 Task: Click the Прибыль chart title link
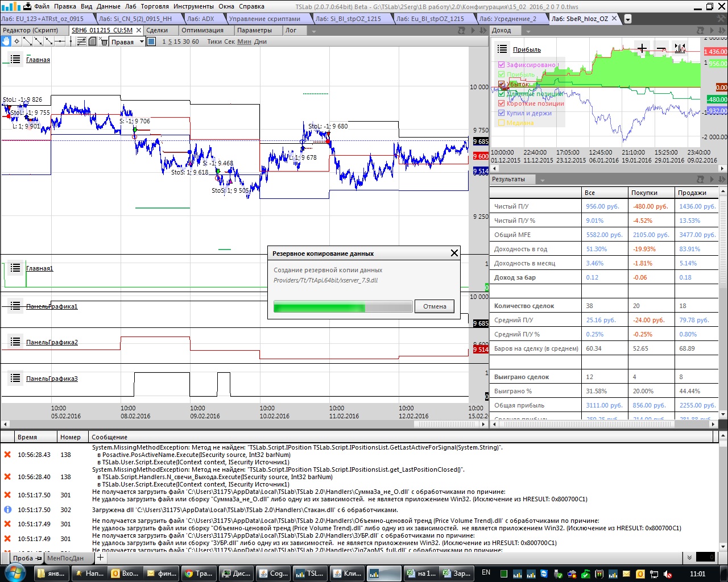pos(527,49)
